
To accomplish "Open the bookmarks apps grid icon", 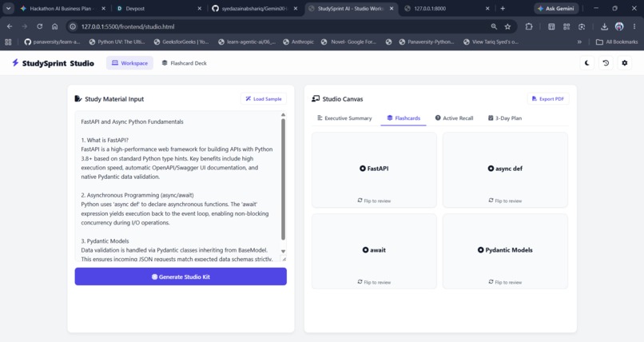I will 8,42.
